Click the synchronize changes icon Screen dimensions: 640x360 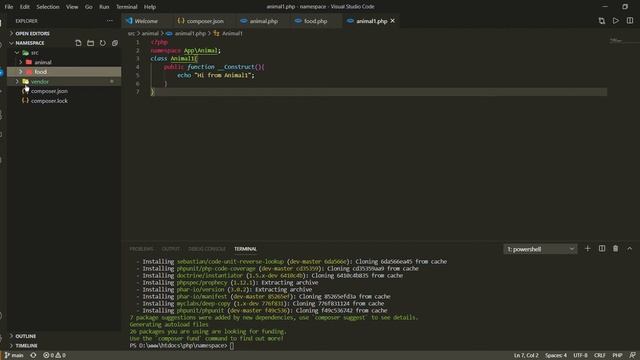tap(33, 356)
